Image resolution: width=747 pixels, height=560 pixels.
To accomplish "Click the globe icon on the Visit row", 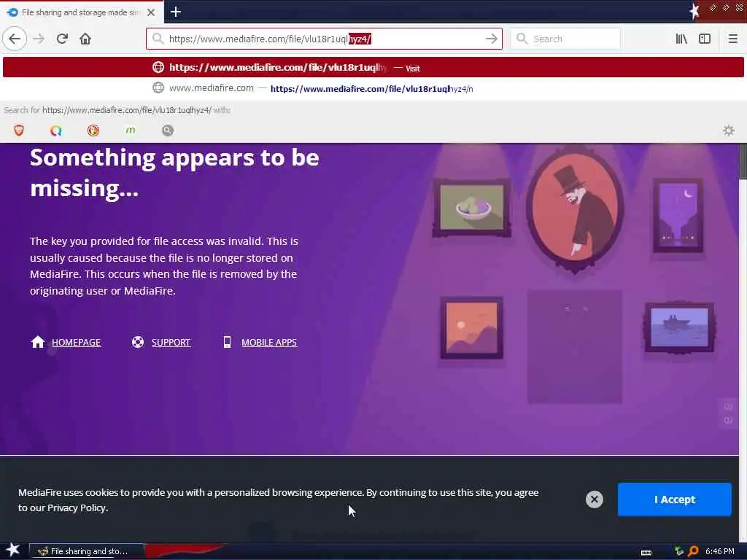I will [158, 67].
